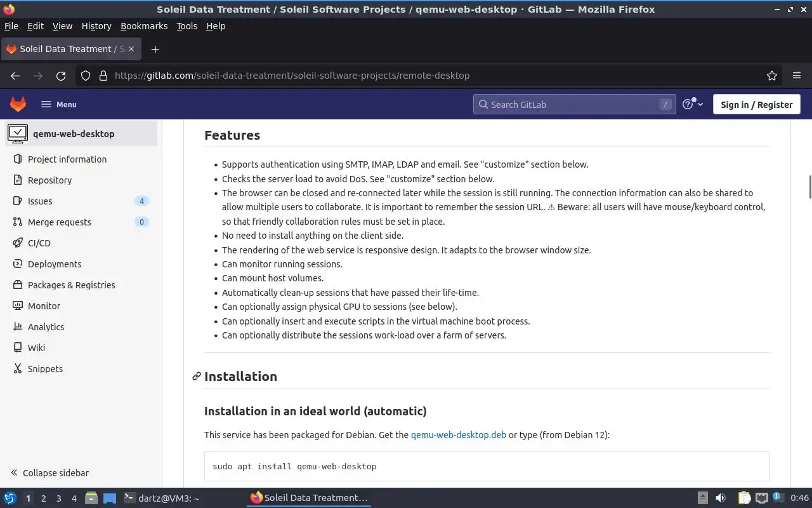Click the page vertical scrollbar thumb
Screen dimensions: 812x508
click(809, 188)
